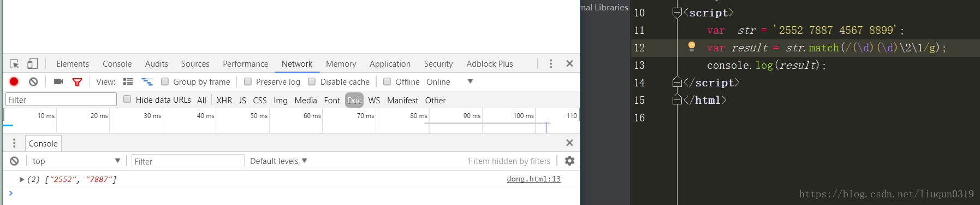Activate the inspect element picker icon
Image resolution: width=980 pixels, height=205 pixels.
tap(15, 64)
